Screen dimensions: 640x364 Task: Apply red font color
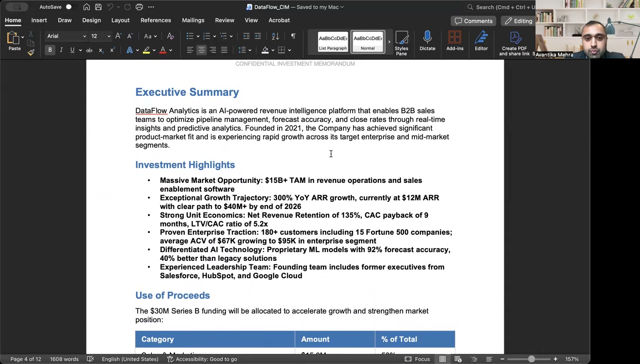pos(163,50)
